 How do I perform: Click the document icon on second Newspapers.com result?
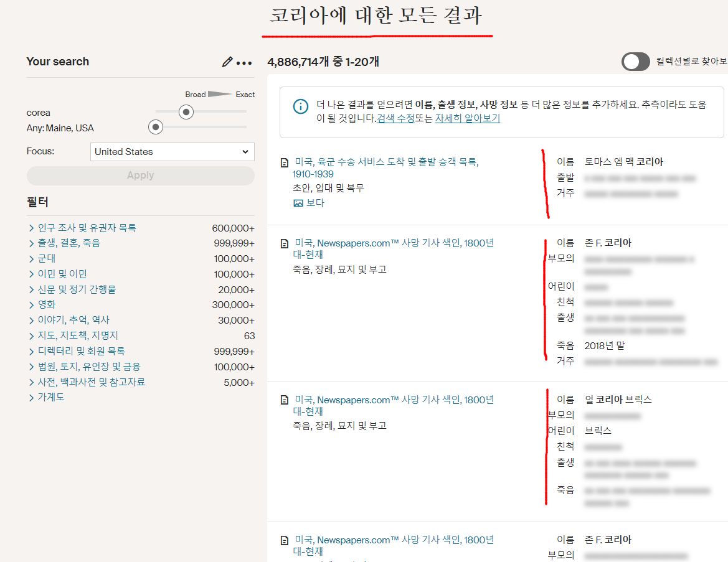click(x=285, y=243)
